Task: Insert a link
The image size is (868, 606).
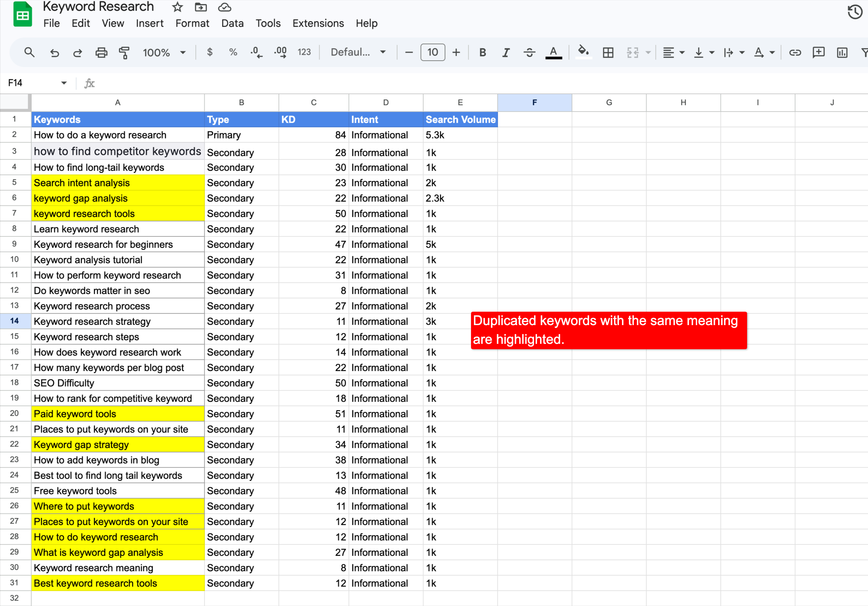Action: 795,53
